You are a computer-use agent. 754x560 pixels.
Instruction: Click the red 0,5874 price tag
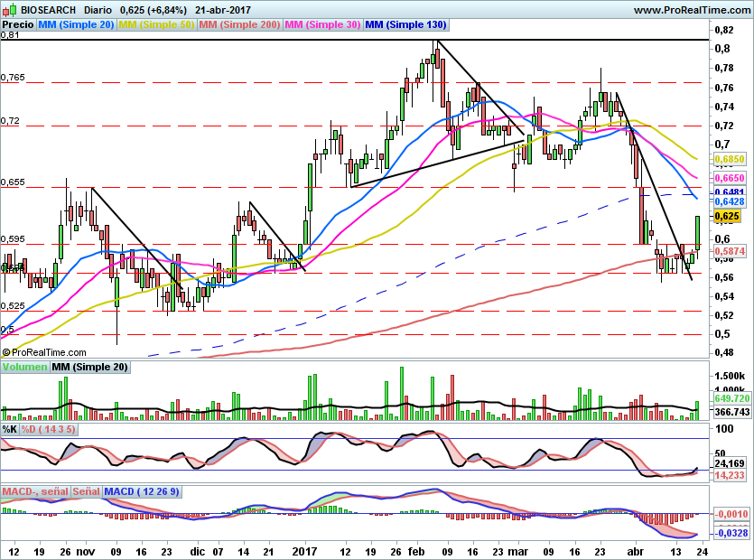coord(729,250)
